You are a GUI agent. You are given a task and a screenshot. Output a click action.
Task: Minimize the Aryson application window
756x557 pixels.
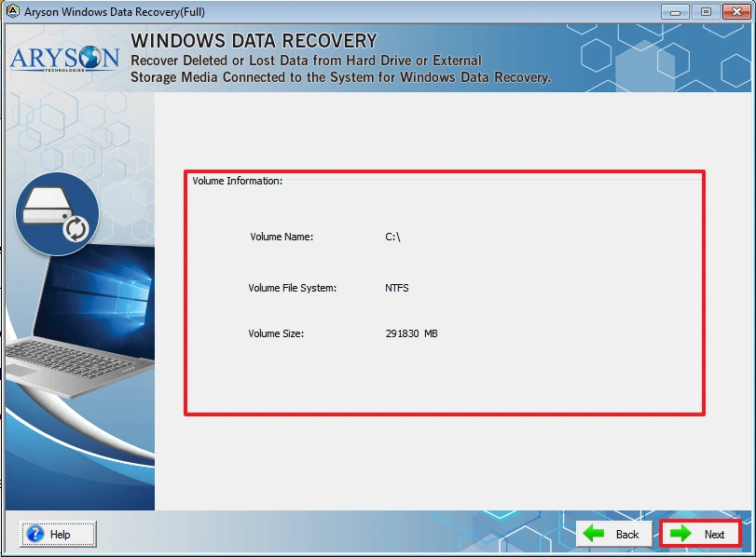click(674, 10)
